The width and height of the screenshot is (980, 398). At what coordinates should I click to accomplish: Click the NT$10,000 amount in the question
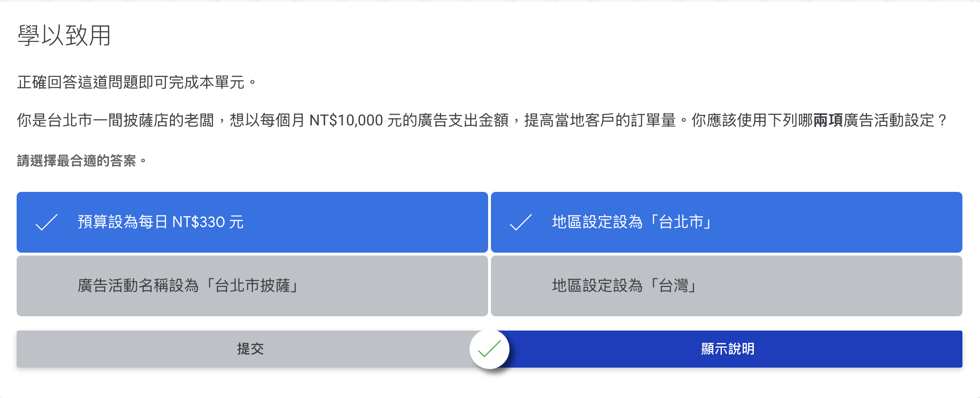346,121
